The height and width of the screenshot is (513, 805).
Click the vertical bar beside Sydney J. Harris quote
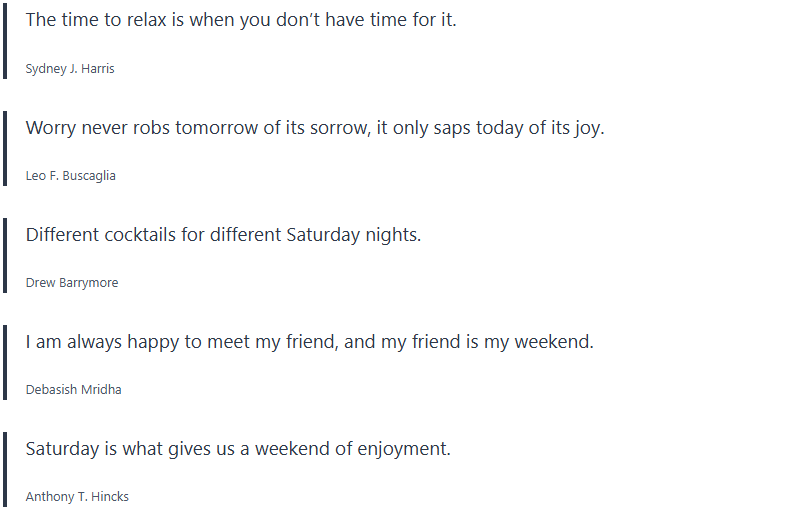(x=5, y=40)
